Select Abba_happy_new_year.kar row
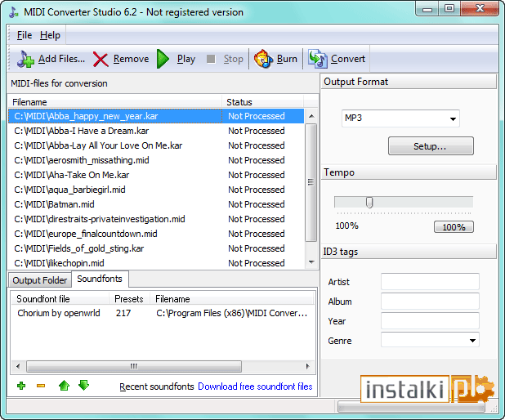This screenshot has width=505, height=420. 156,116
